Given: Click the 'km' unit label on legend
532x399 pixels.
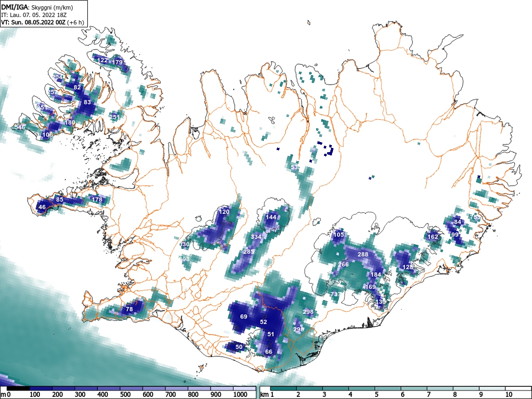Looking at the screenshot, I should [x=264, y=394].
